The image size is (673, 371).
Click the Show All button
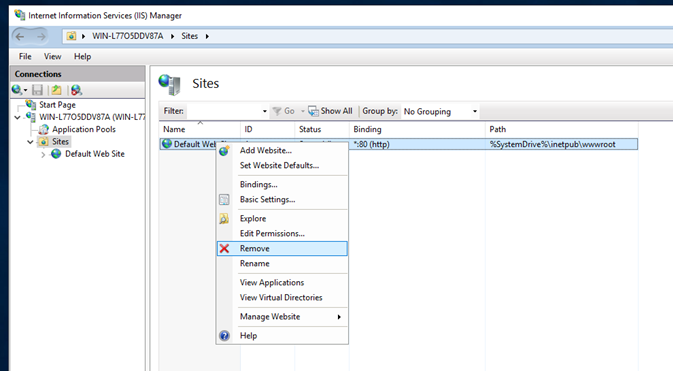point(330,111)
